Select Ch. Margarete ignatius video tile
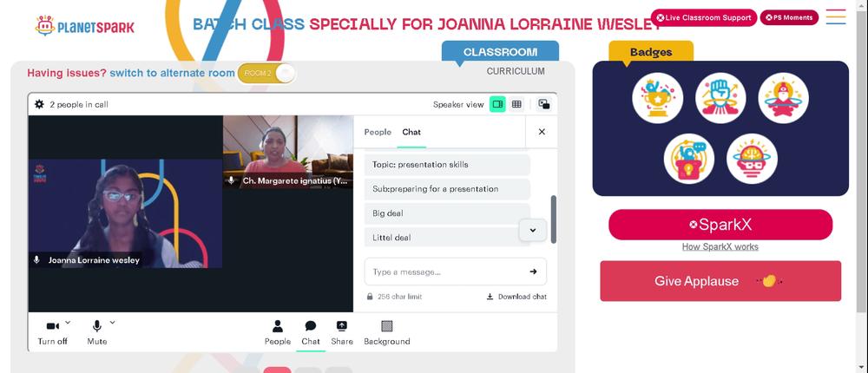Screen dimensions: 868x373 click(288, 152)
